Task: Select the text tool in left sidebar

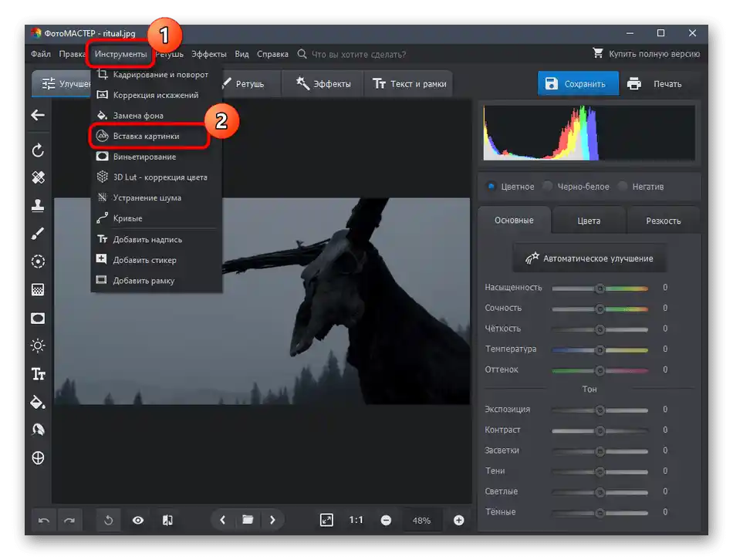Action: pos(38,374)
